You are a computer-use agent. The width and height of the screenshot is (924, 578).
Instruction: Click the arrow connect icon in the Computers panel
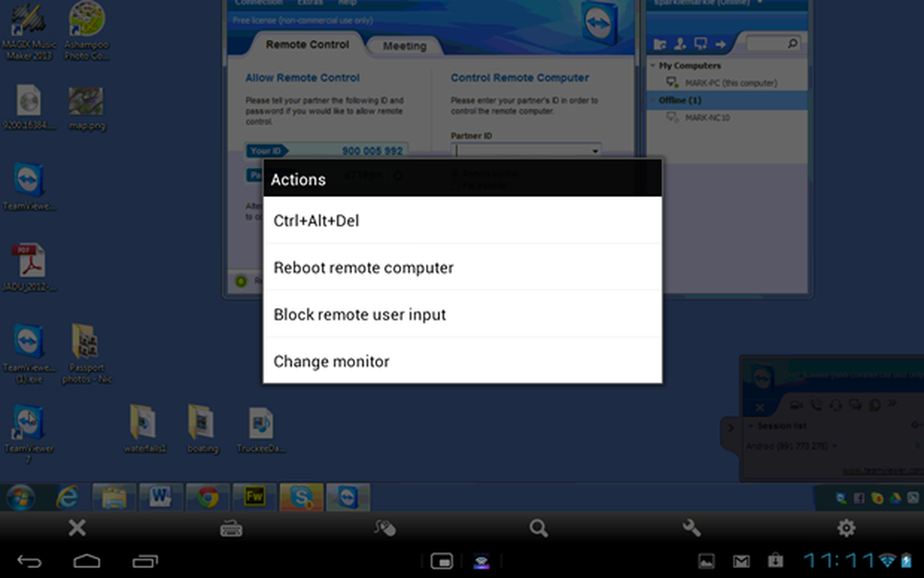[721, 43]
